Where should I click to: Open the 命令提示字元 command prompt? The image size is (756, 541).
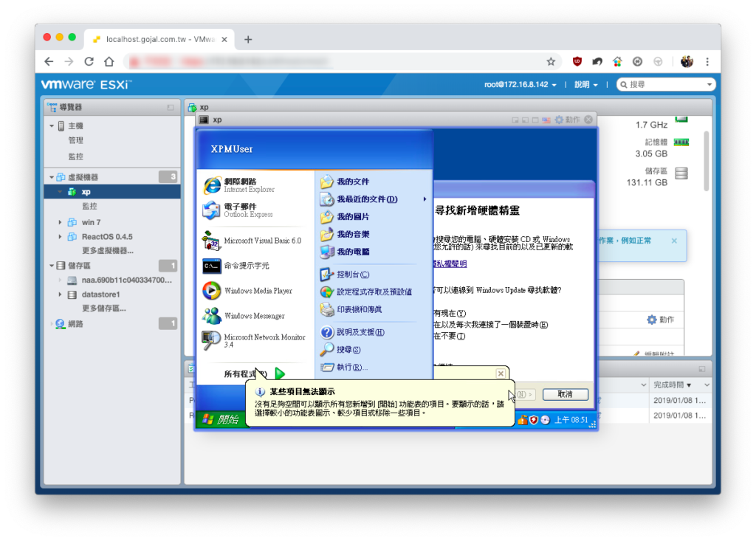236,266
